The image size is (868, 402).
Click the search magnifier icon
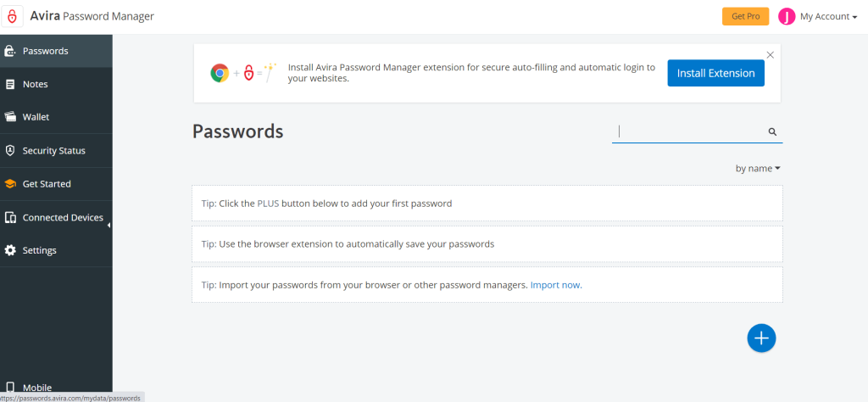pyautogui.click(x=772, y=131)
